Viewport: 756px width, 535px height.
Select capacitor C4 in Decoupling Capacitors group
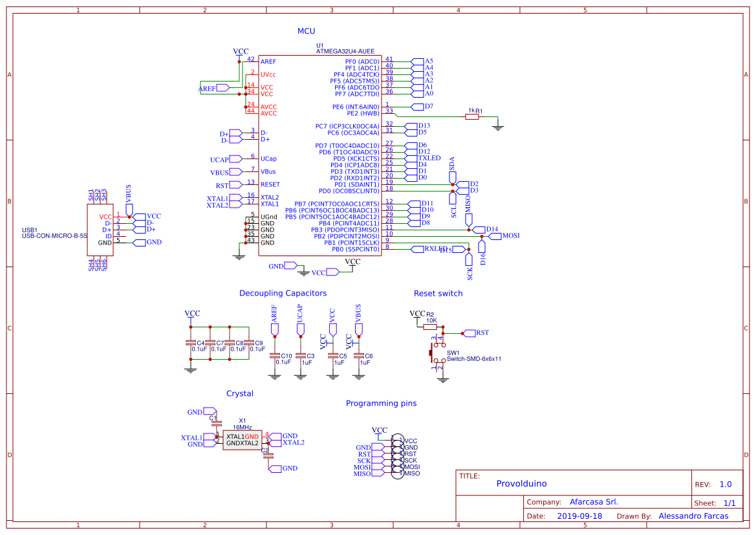(x=189, y=342)
